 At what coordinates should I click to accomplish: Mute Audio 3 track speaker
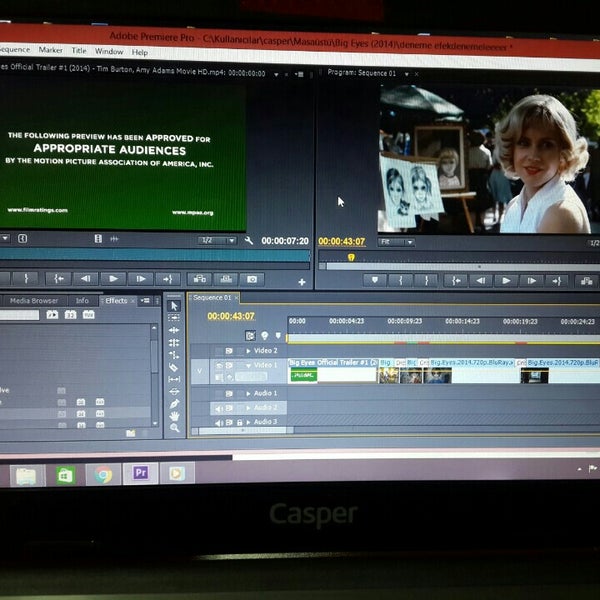pos(218,422)
